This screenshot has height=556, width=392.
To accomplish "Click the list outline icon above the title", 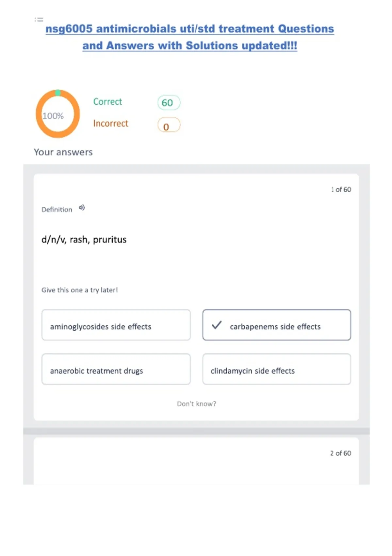I will pos(39,20).
